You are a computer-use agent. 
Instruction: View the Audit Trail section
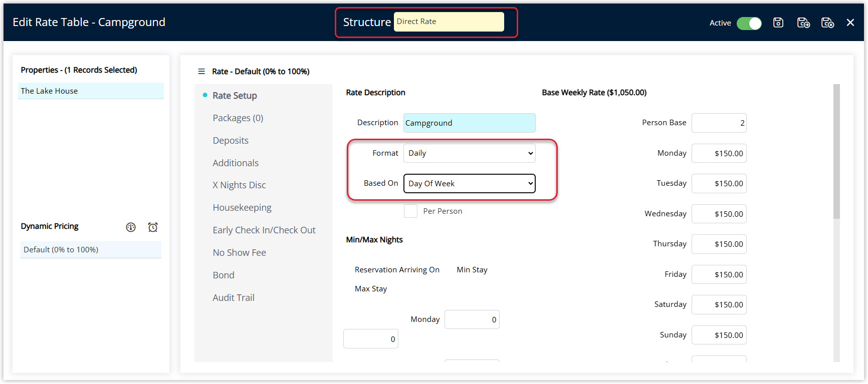point(234,298)
